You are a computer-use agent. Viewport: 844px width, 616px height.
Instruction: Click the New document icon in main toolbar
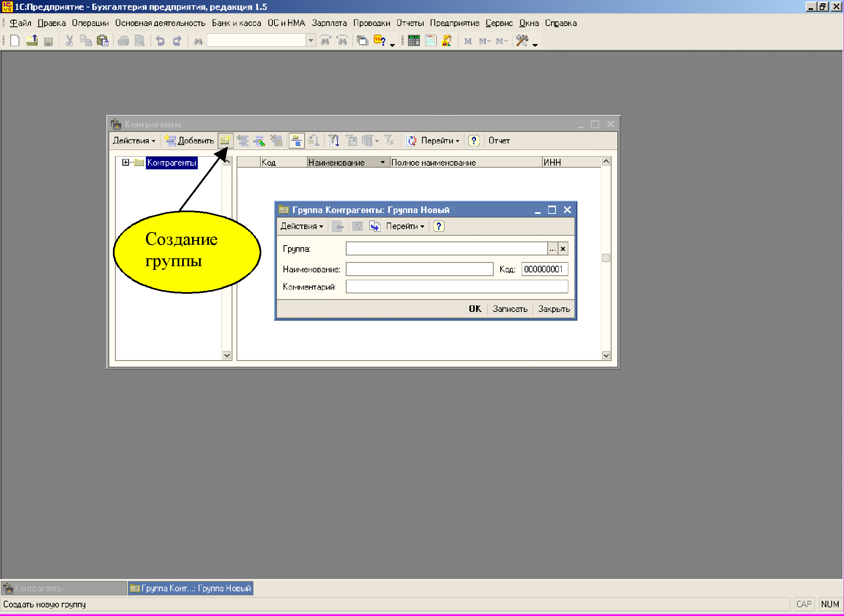[15, 41]
